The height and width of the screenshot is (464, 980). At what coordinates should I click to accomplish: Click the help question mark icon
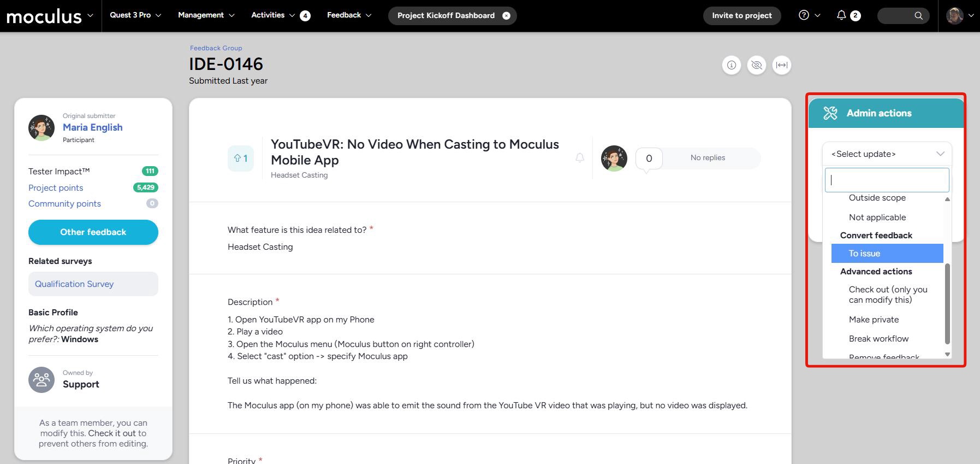click(804, 15)
